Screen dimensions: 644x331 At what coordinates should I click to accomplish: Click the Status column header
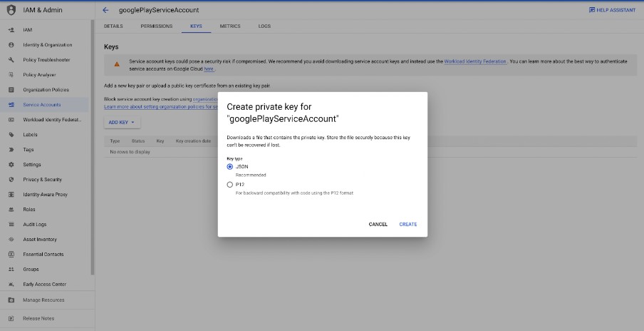(138, 141)
